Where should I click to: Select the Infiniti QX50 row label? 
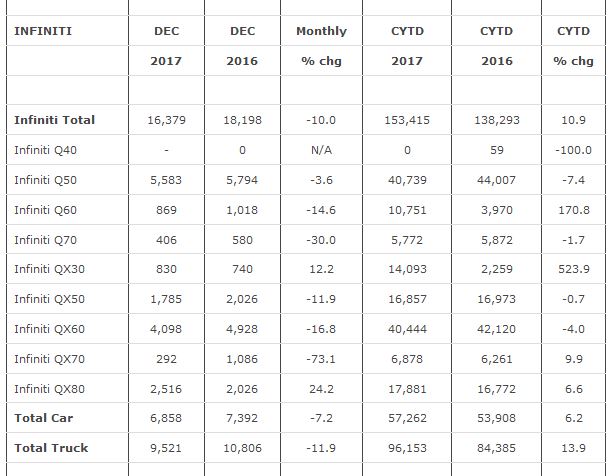pyautogui.click(x=55, y=299)
